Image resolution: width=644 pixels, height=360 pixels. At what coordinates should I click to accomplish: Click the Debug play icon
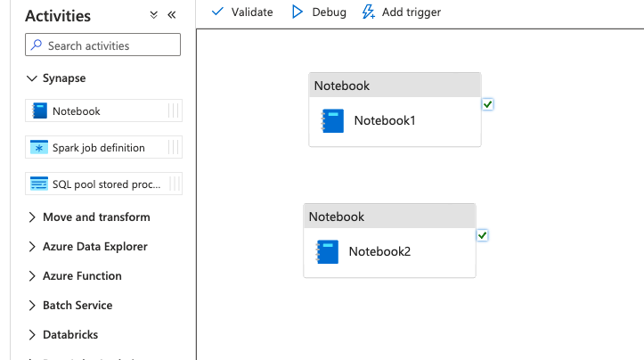[297, 12]
